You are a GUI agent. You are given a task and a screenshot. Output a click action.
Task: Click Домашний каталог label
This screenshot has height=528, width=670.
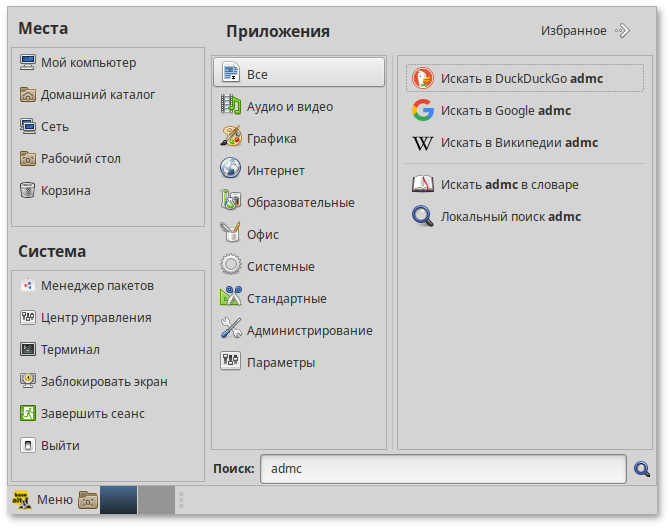point(98,95)
